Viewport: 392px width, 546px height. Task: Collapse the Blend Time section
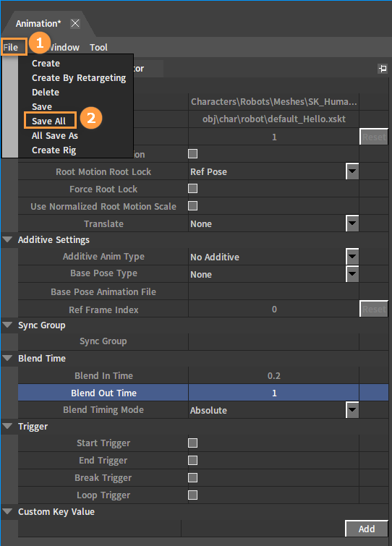(7, 358)
